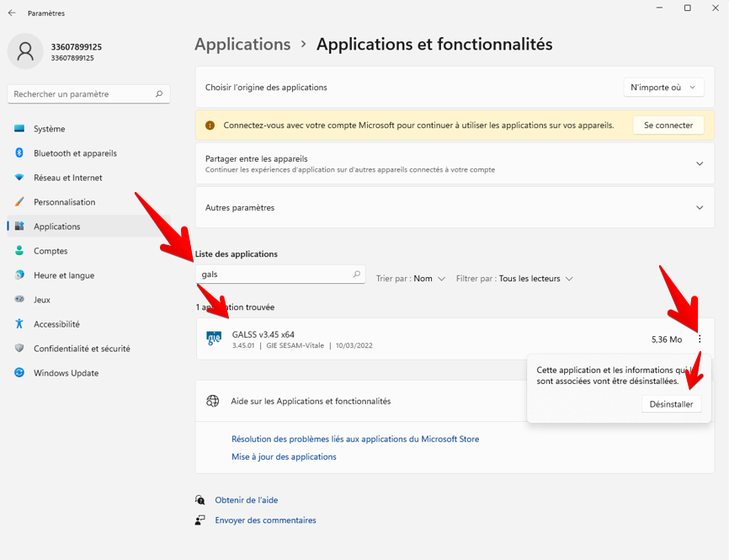Image resolution: width=729 pixels, height=560 pixels.
Task: Click the account name 33607899125
Action: point(77,47)
